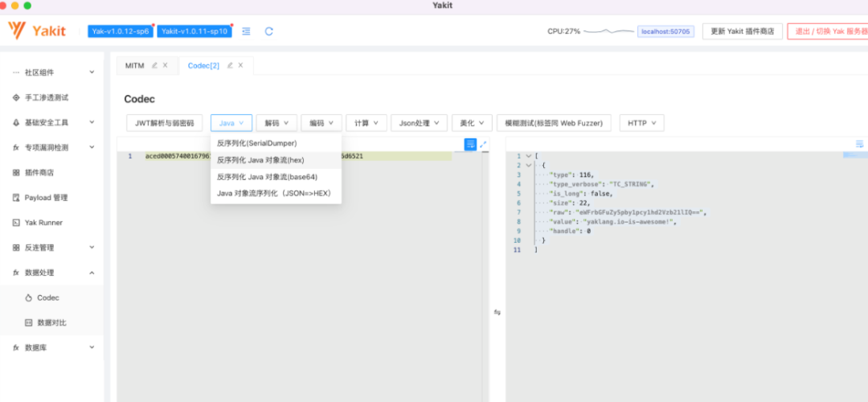
Task: Click the 数据对比 compare icon
Action: (29, 323)
